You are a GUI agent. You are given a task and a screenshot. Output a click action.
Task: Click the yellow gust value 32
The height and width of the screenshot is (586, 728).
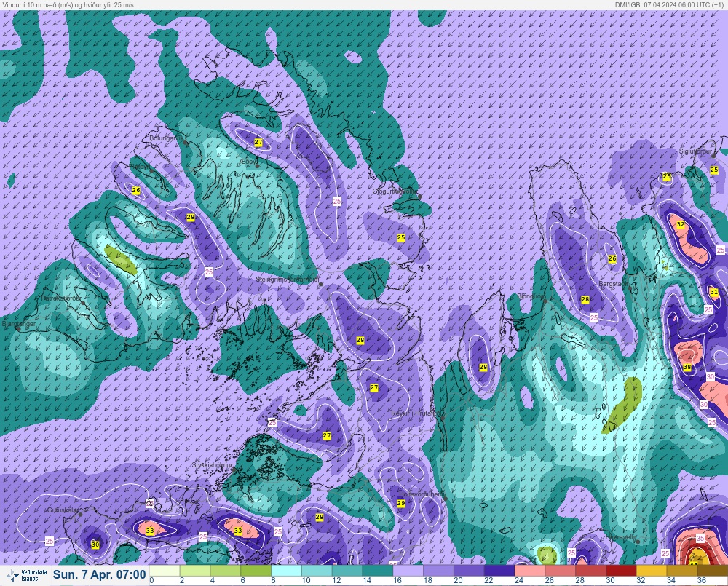point(681,224)
